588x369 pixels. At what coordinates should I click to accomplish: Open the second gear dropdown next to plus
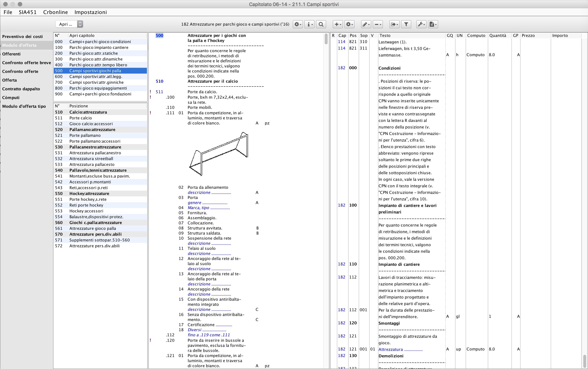click(x=349, y=24)
